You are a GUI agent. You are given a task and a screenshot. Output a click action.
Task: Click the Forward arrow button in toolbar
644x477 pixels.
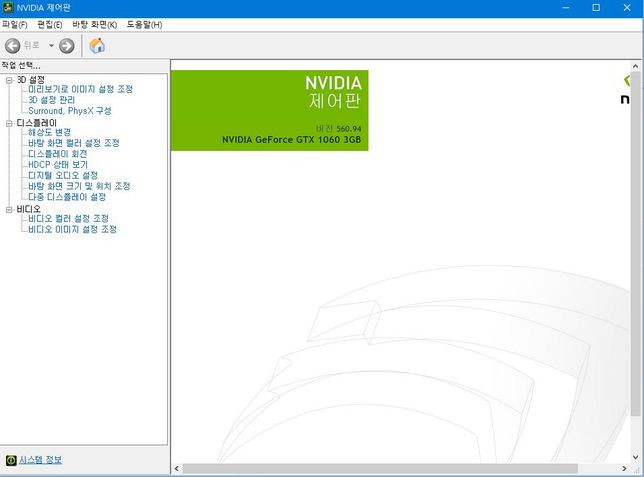[67, 45]
